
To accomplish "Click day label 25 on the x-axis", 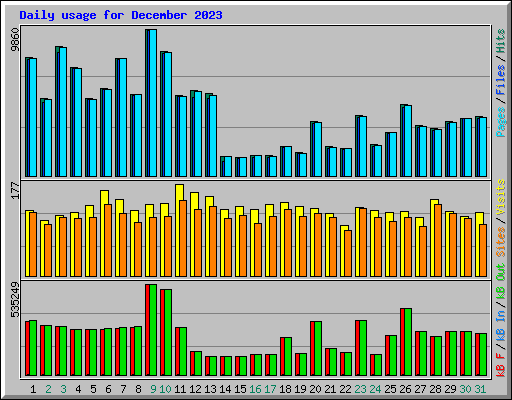I will coord(390,389).
